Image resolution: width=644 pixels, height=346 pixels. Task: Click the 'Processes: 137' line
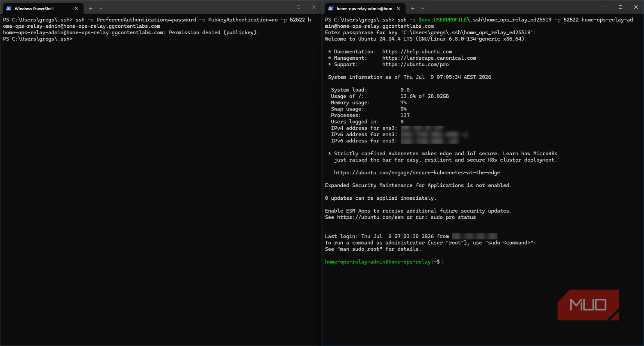370,115
